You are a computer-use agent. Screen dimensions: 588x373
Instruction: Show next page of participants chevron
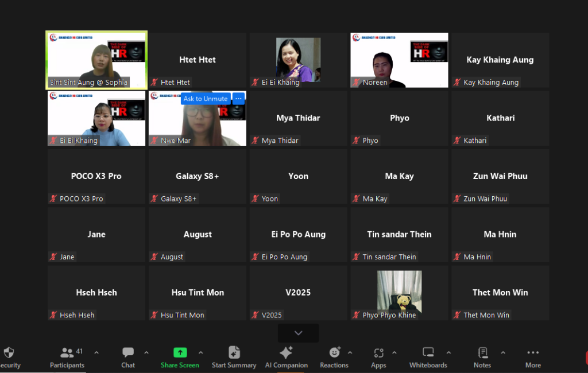pyautogui.click(x=298, y=333)
